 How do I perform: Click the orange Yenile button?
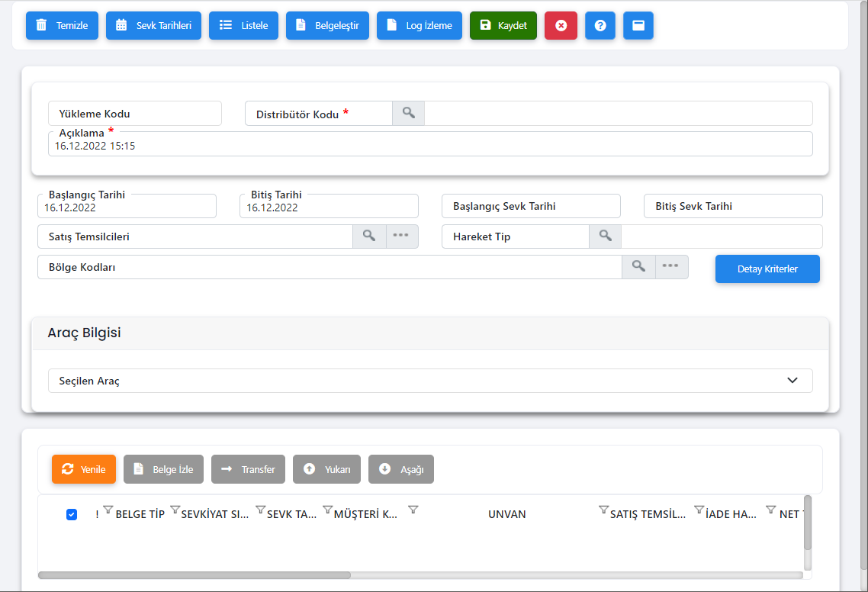pos(84,469)
